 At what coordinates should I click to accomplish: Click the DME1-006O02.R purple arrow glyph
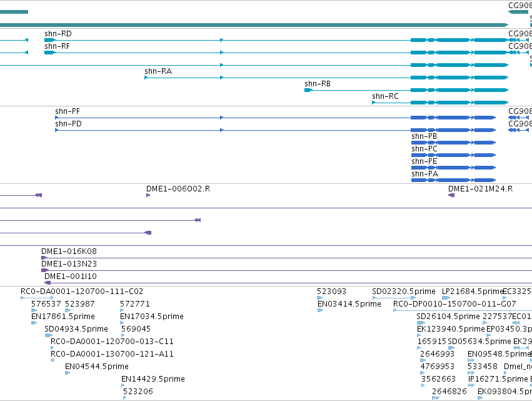pyautogui.click(x=148, y=195)
